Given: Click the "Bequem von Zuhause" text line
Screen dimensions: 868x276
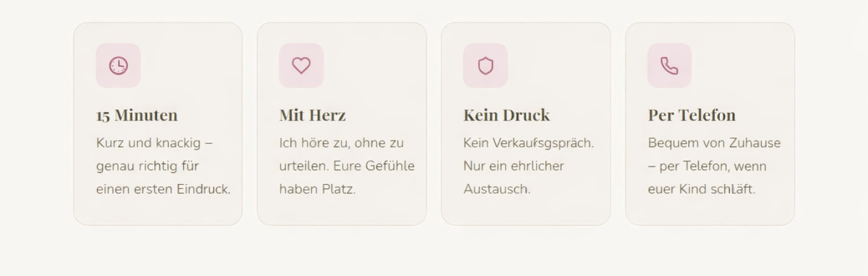Looking at the screenshot, I should point(714,143).
